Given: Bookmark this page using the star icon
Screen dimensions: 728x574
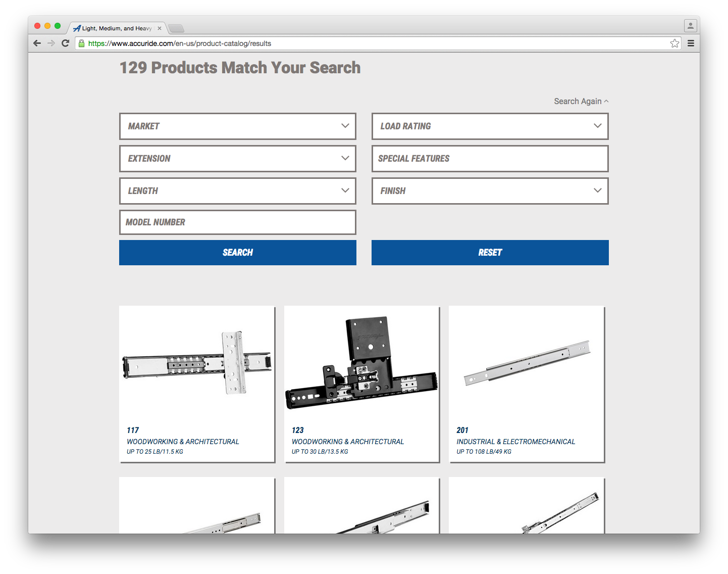Looking at the screenshot, I should pyautogui.click(x=674, y=43).
